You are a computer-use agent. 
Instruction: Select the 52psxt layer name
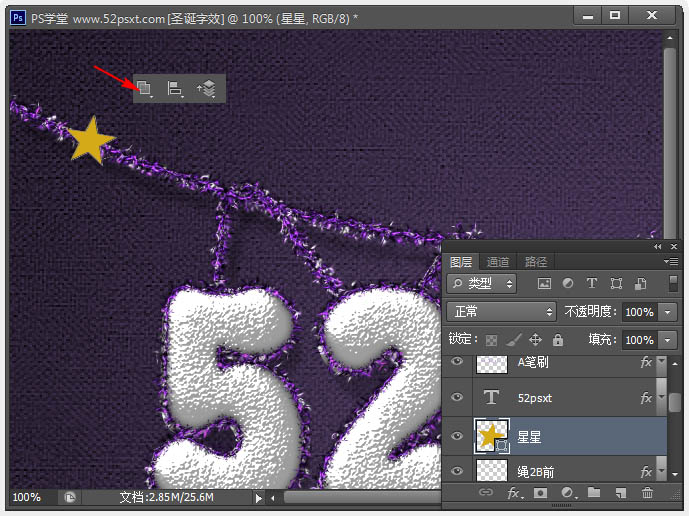[x=534, y=398]
